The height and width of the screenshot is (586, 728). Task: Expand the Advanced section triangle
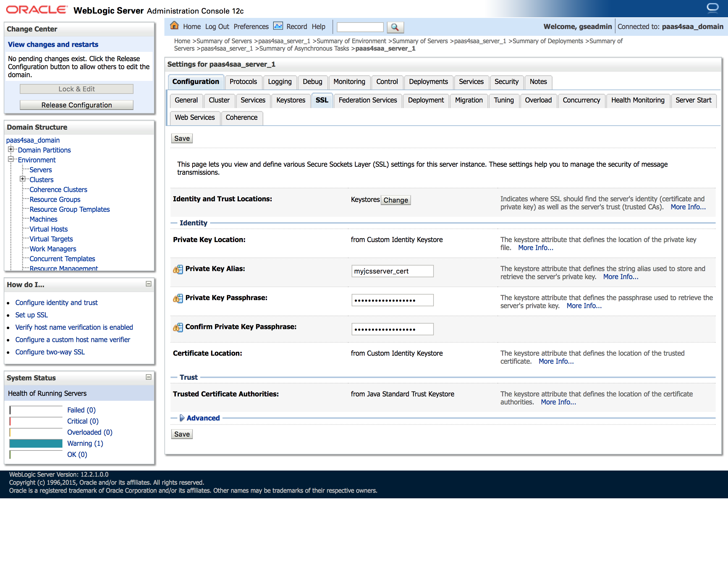(182, 418)
